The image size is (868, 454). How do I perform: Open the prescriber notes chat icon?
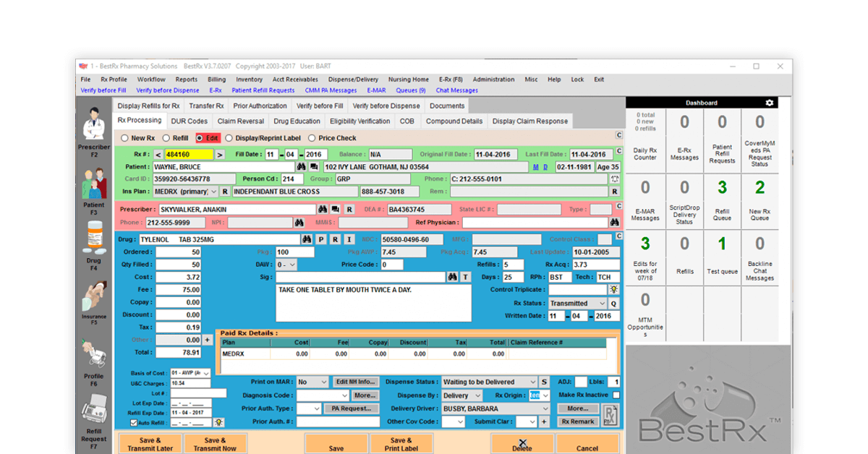tap(336, 210)
